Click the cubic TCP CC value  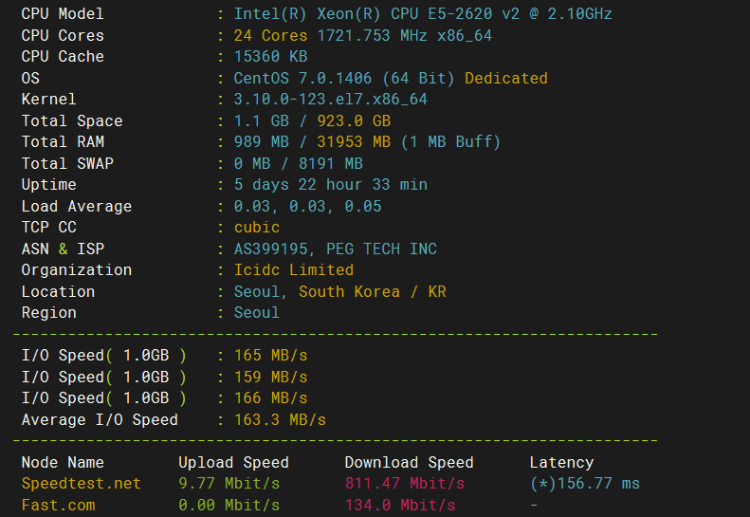(x=256, y=227)
